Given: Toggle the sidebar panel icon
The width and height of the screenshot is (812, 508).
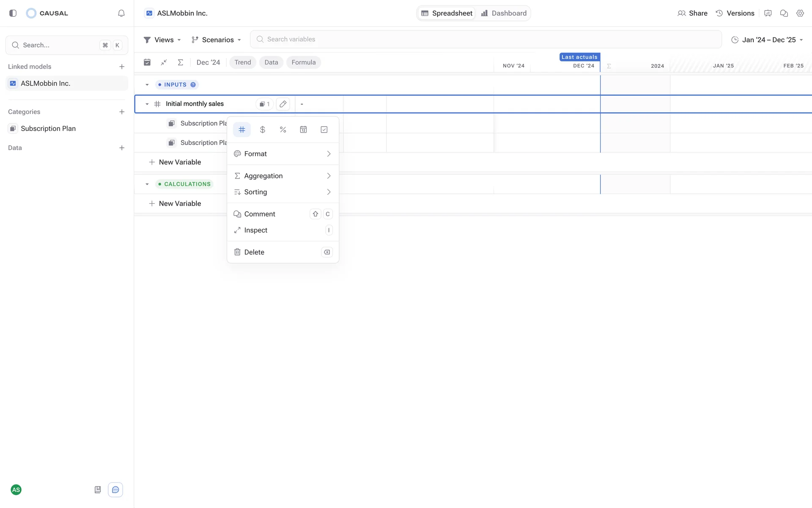Looking at the screenshot, I should [13, 13].
